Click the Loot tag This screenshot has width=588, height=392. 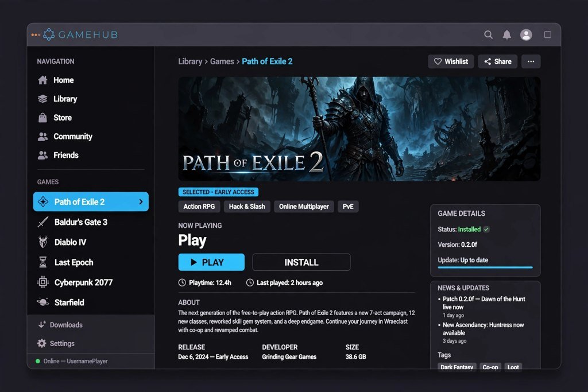[x=513, y=367]
